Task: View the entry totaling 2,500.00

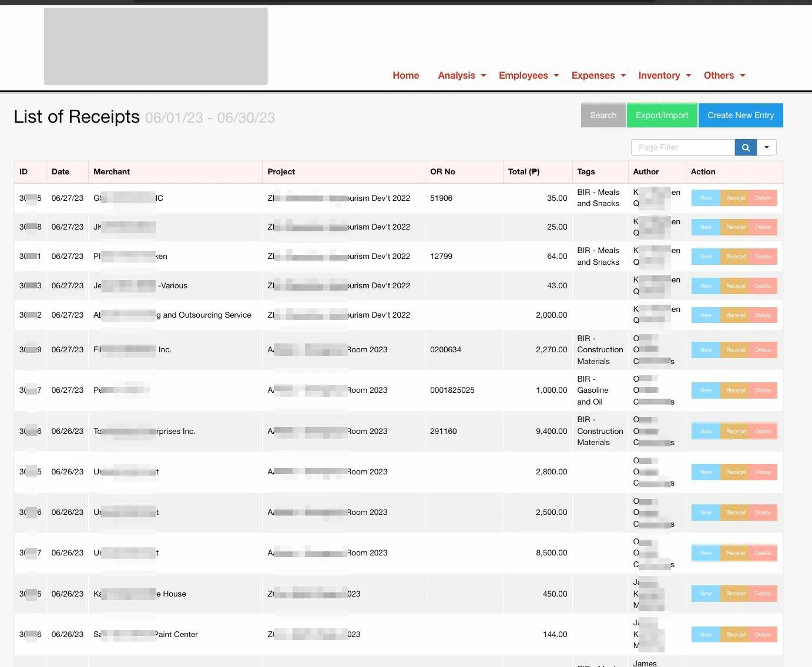Action: tap(706, 513)
